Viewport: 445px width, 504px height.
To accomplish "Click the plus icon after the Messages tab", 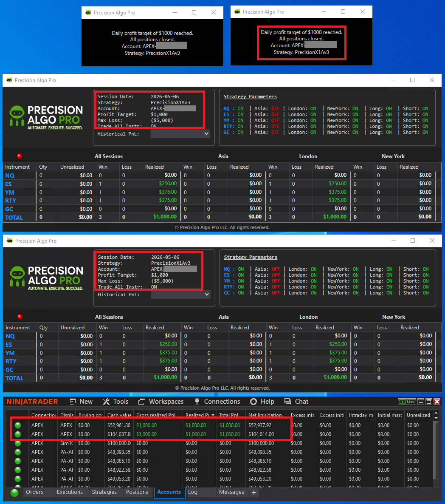I will (x=253, y=493).
